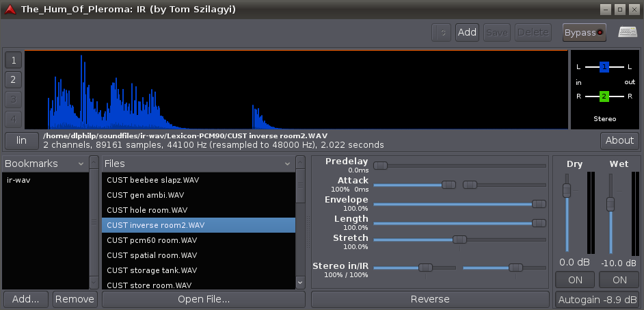Open the preset selector dropdown arrow
Viewport: 644px width, 310px height.
(442, 32)
